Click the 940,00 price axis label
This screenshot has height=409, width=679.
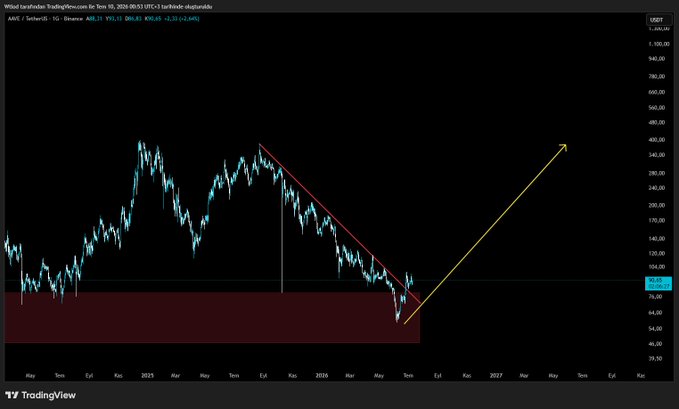coord(656,58)
